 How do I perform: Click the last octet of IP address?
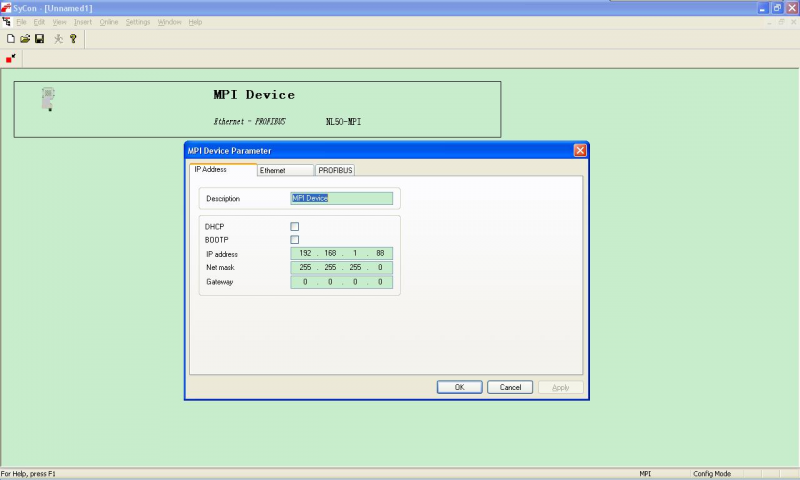point(380,254)
